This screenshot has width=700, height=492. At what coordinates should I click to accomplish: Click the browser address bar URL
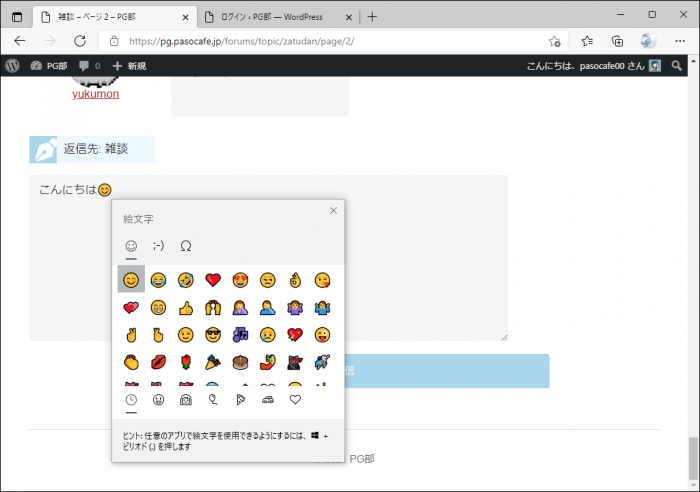(300, 41)
